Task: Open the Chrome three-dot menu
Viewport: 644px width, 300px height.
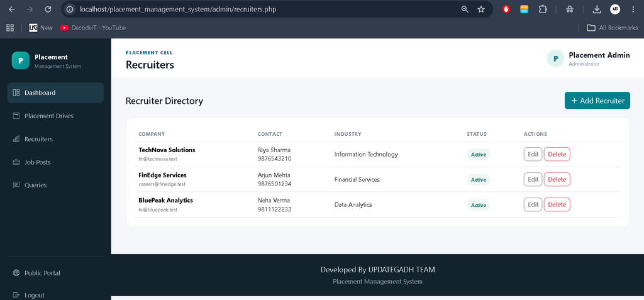Action: (x=633, y=9)
